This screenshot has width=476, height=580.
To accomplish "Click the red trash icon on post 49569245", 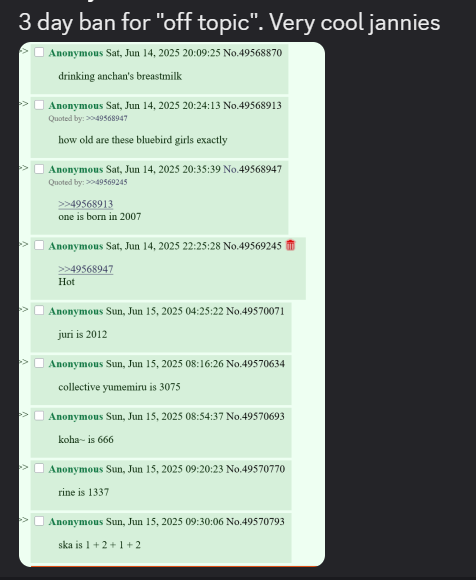I will pos(290,245).
